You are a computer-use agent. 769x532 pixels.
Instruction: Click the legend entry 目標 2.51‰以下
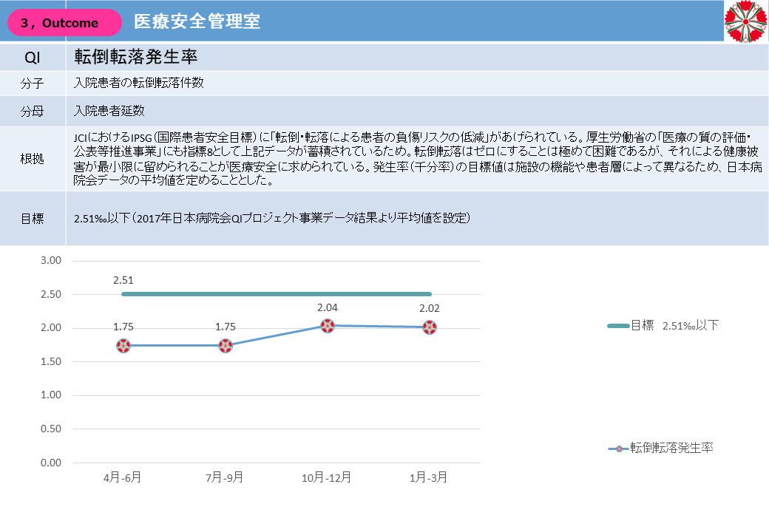pos(663,325)
